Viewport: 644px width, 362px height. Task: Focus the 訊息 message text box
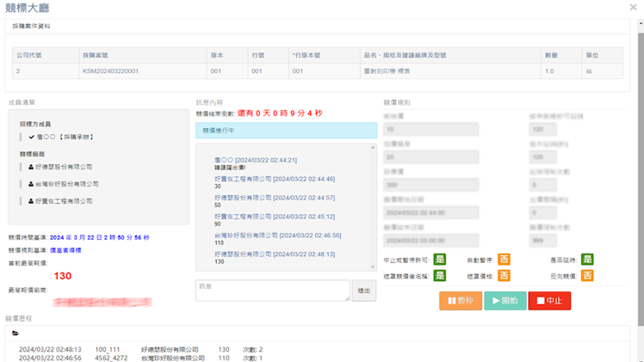[273, 291]
